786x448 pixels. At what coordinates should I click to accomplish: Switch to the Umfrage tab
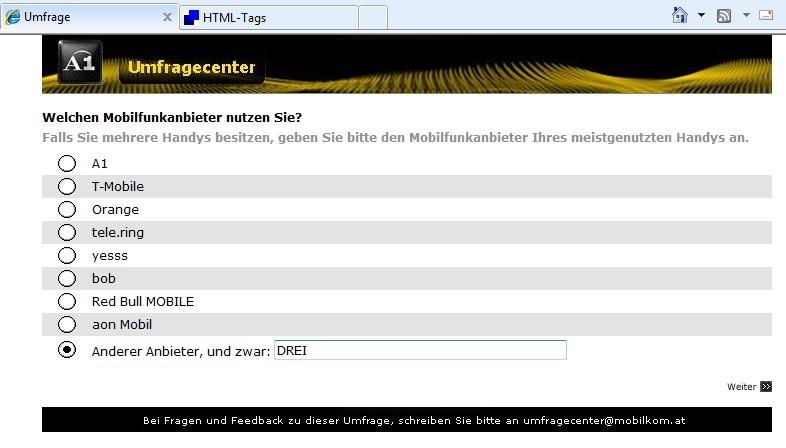[x=89, y=18]
